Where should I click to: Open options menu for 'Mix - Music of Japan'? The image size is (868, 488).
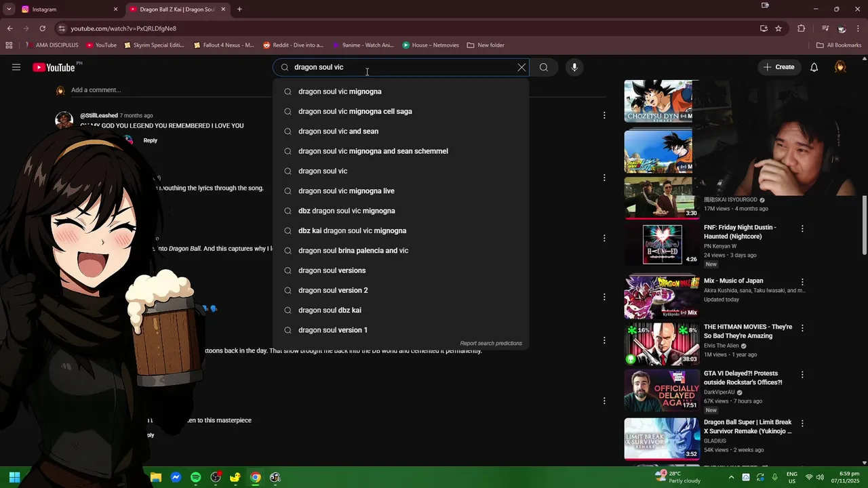(802, 282)
